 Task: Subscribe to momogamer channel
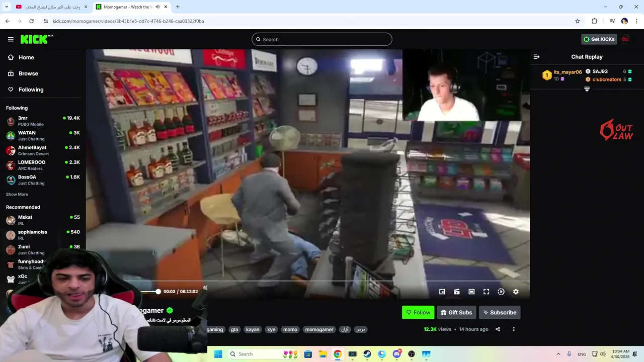(x=500, y=312)
